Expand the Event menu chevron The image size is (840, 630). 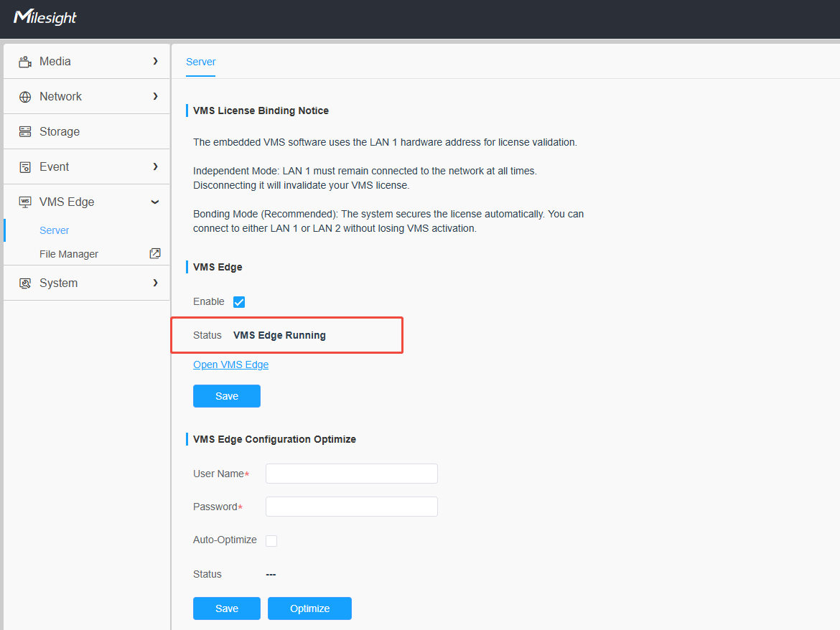[155, 166]
